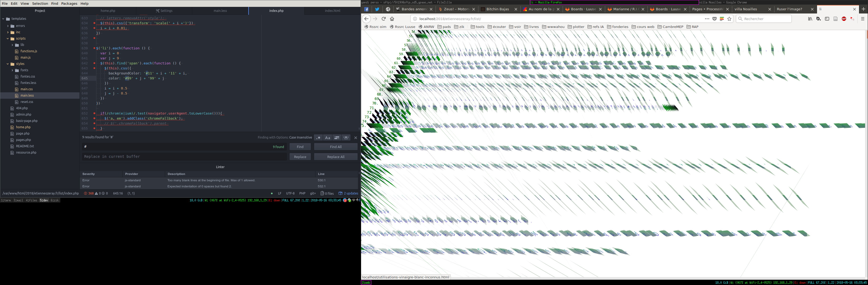Screen dimensions: 868x285
Task: Open functions.js in project tree
Action: [29, 51]
